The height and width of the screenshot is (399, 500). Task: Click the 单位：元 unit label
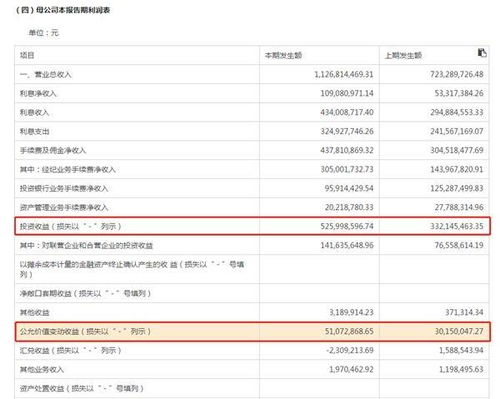click(43, 33)
